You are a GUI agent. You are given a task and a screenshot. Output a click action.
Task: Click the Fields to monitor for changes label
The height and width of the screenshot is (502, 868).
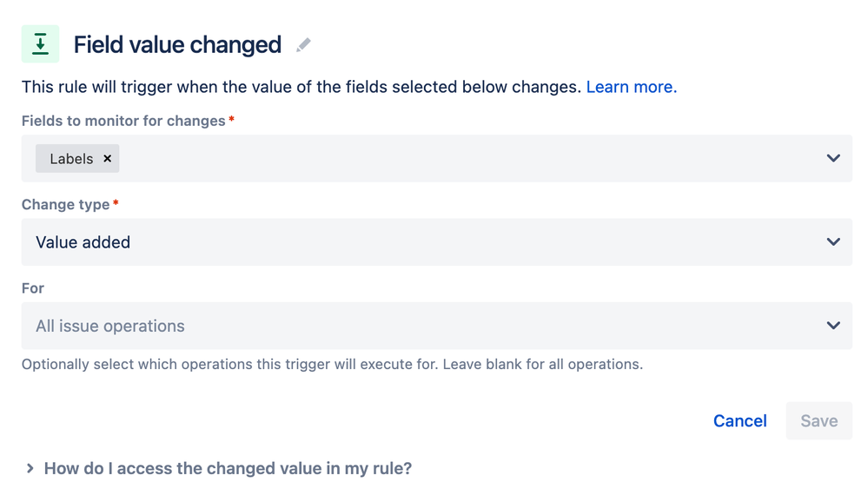(x=123, y=121)
